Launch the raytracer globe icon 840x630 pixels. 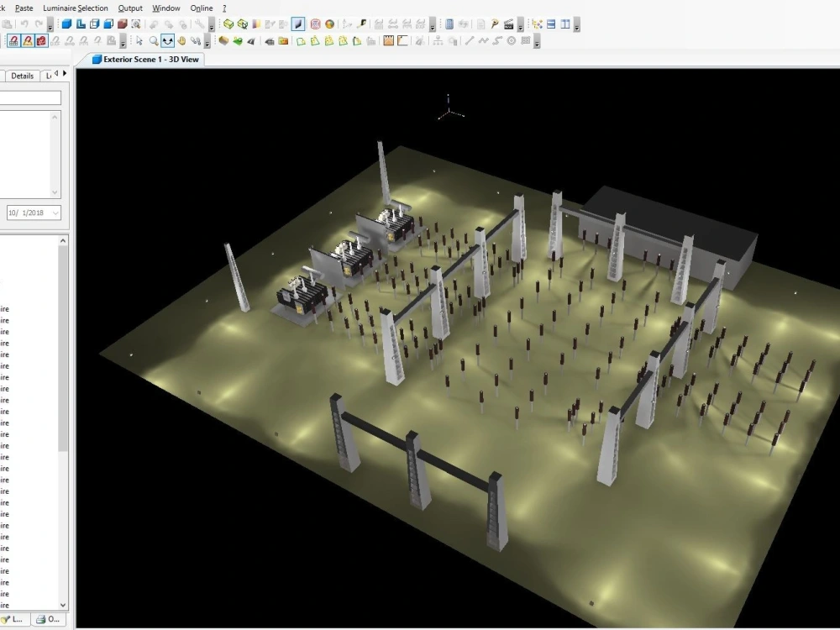[x=329, y=24]
